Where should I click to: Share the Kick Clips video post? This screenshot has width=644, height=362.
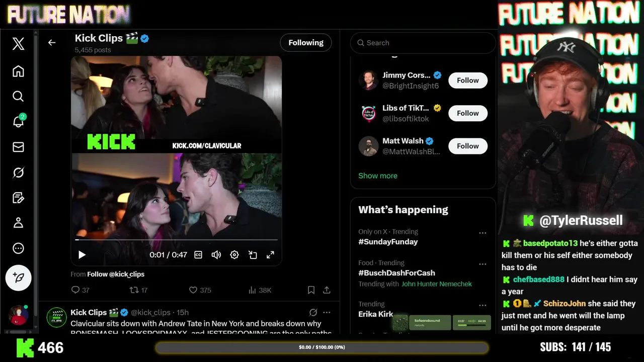[327, 290]
